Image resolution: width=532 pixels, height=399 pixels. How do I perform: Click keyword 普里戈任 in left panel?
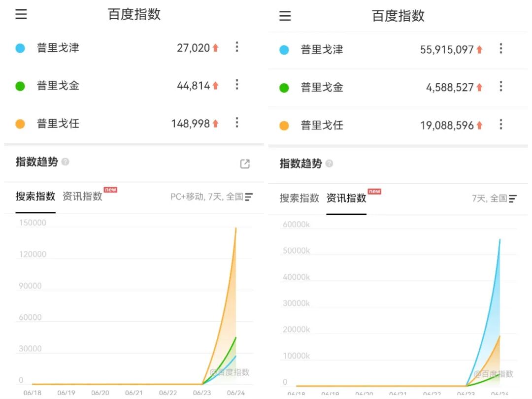58,124
